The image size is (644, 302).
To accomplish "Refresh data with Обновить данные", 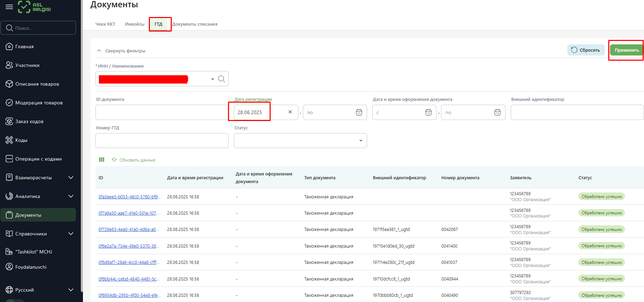I will 134,160.
